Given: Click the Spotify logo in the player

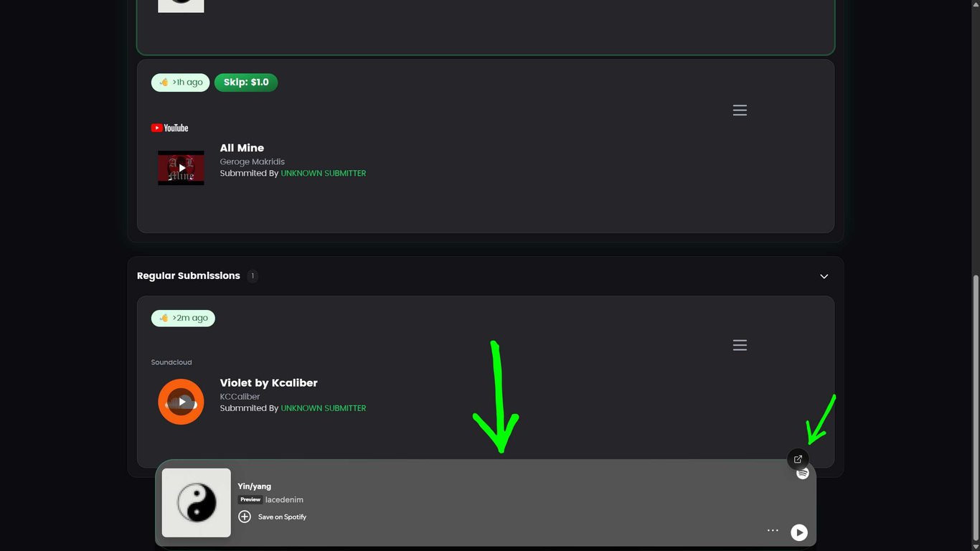Looking at the screenshot, I should [x=803, y=474].
